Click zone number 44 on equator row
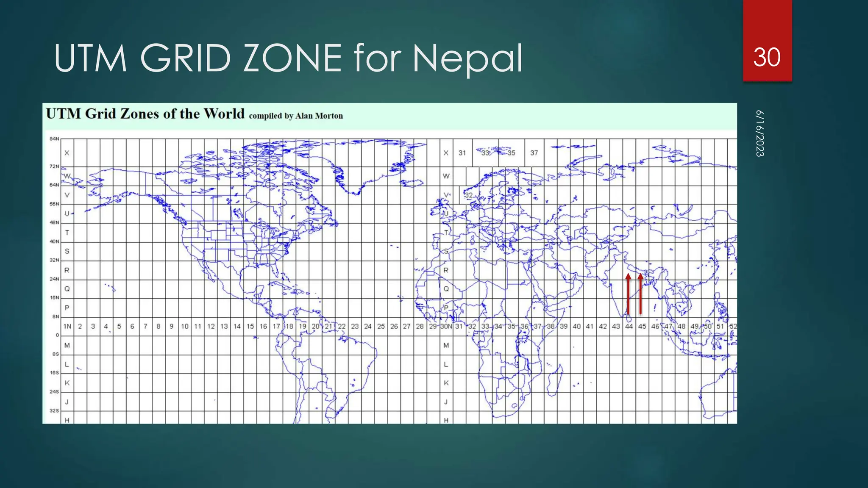This screenshot has height=488, width=868. (x=629, y=326)
